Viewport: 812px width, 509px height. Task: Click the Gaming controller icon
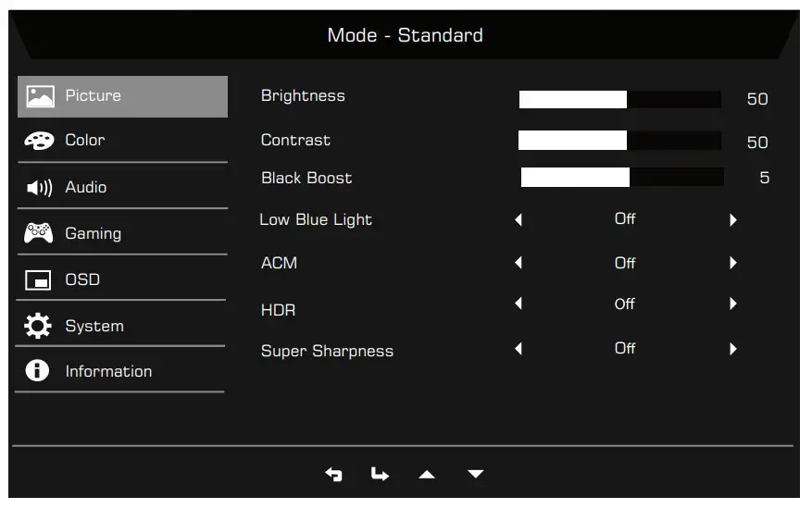point(39,233)
